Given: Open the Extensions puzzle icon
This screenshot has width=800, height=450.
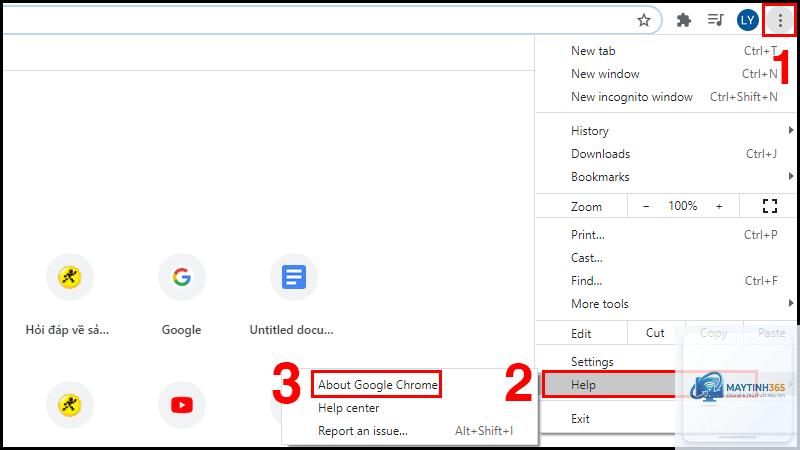Looking at the screenshot, I should click(683, 20).
